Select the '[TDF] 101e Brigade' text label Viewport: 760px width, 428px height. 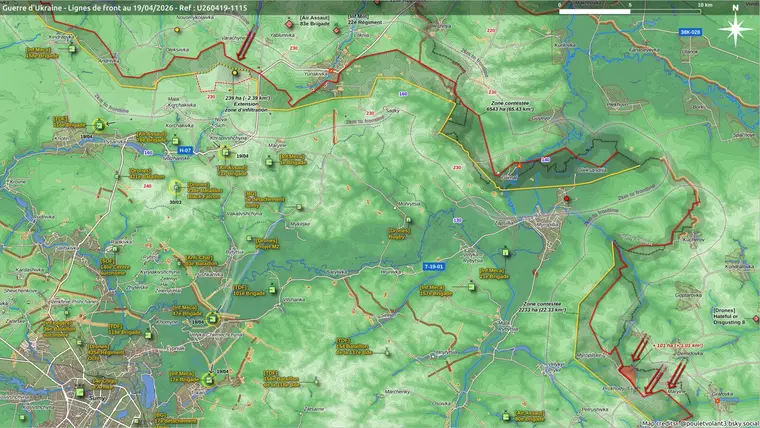pos(249,290)
